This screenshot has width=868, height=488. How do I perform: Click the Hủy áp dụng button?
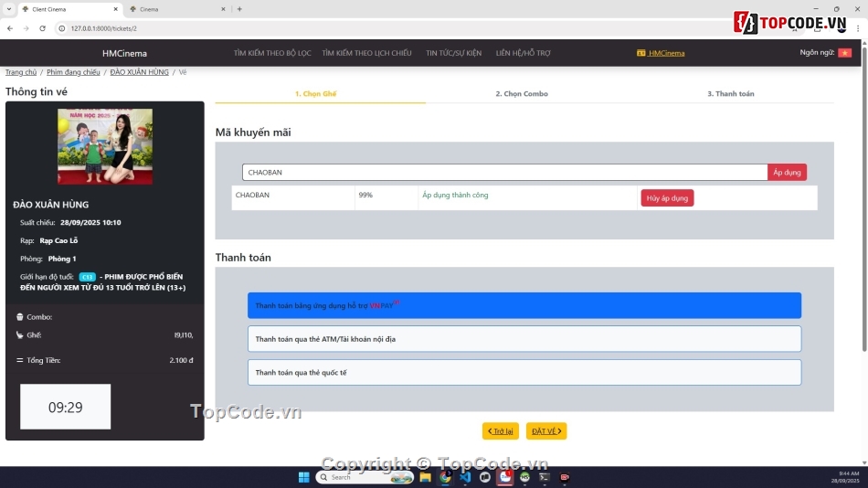667,197
